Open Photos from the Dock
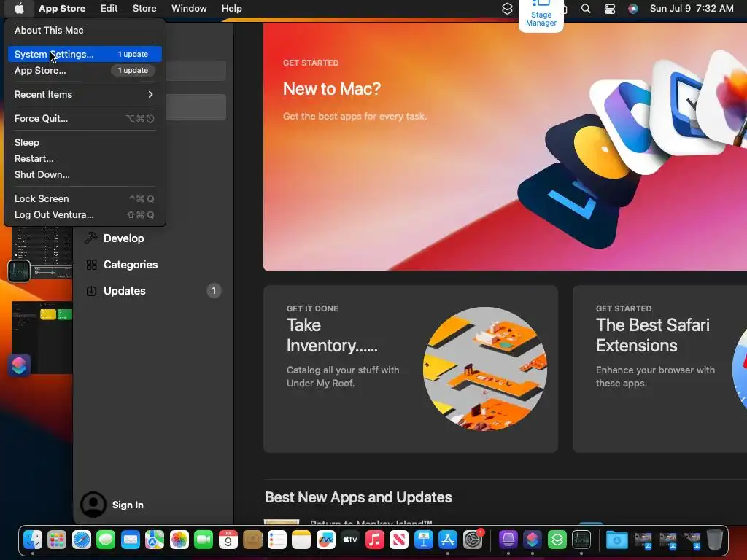 [x=179, y=540]
